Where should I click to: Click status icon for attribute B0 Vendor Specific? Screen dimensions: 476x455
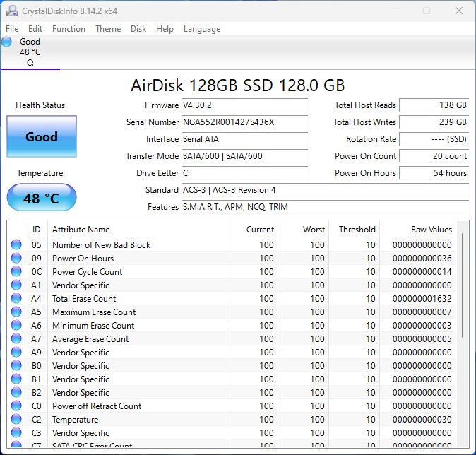pyautogui.click(x=16, y=365)
